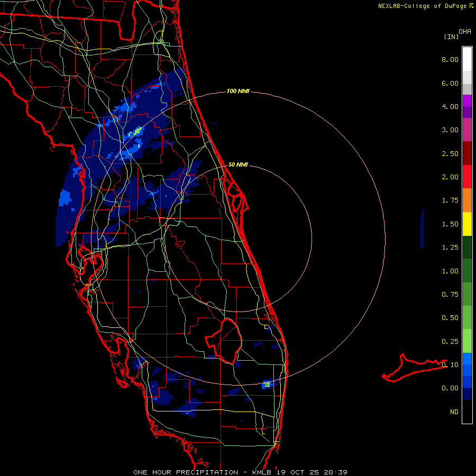This screenshot has width=476, height=476.
Task: Click the "50 NMI" range ring label
Action: click(x=238, y=164)
